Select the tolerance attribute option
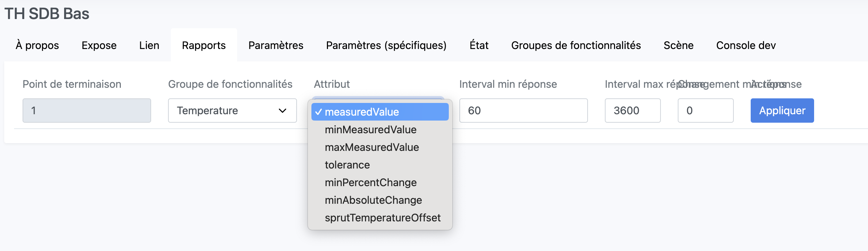This screenshot has height=251, width=868. click(347, 165)
